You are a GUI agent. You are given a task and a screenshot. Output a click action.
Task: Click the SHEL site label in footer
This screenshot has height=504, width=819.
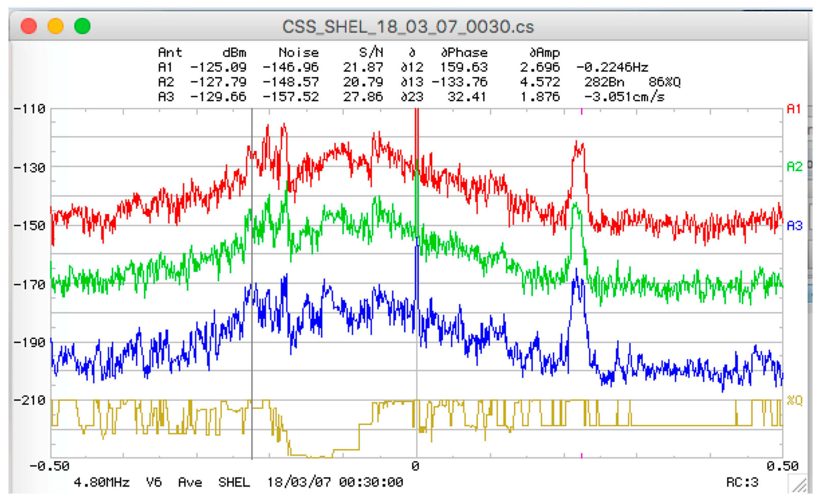234,482
